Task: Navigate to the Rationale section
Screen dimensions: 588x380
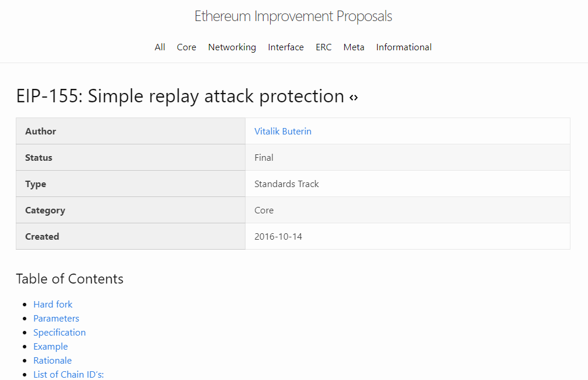Action: (53, 361)
